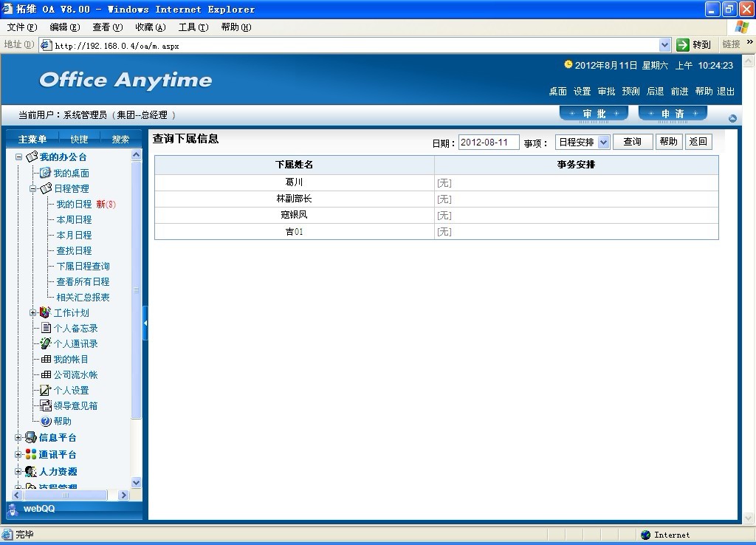Click the 个人设置 pencil icon
Screen dimensions: 756x545
click(x=46, y=390)
